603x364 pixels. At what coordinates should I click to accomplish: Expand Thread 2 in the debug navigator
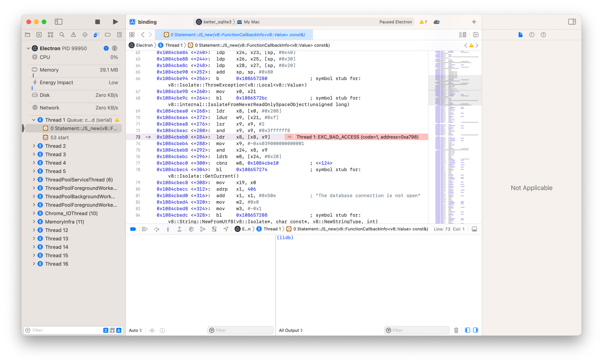34,146
